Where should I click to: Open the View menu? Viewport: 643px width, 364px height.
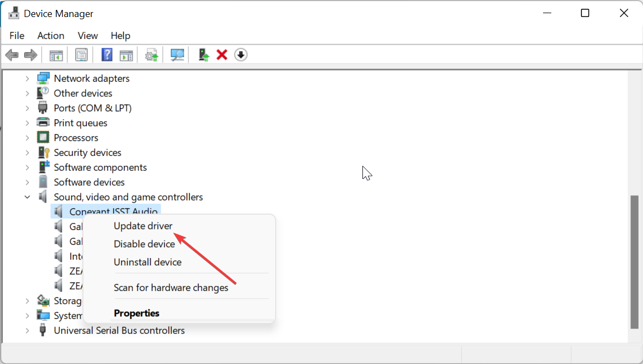click(x=88, y=36)
